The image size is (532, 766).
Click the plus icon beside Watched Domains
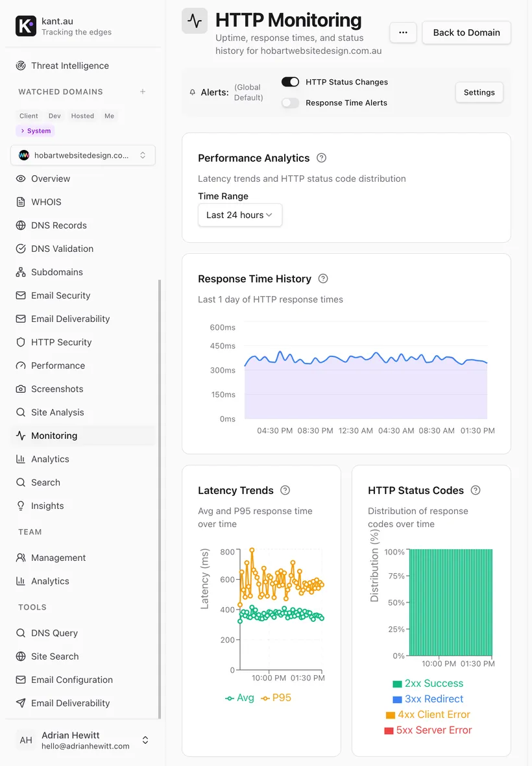pyautogui.click(x=143, y=92)
